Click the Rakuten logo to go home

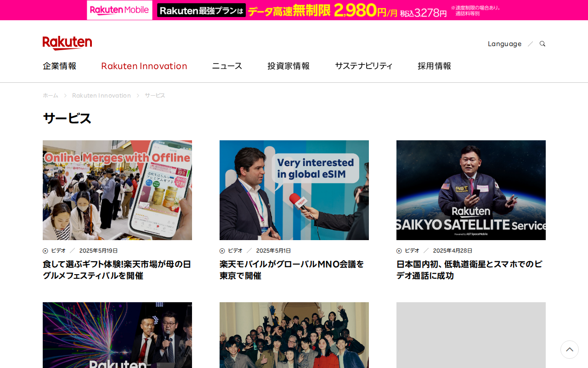[67, 41]
